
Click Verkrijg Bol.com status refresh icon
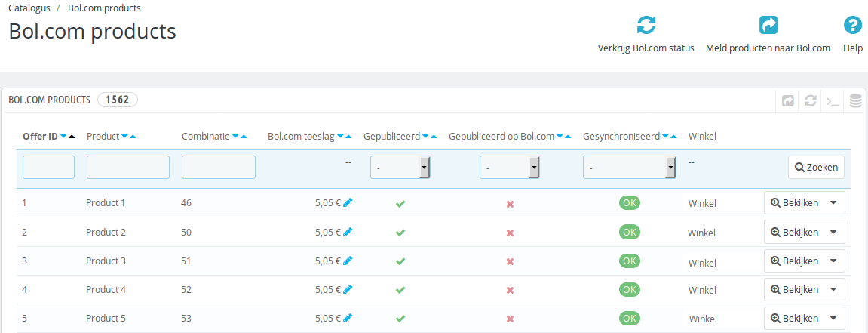tap(646, 26)
